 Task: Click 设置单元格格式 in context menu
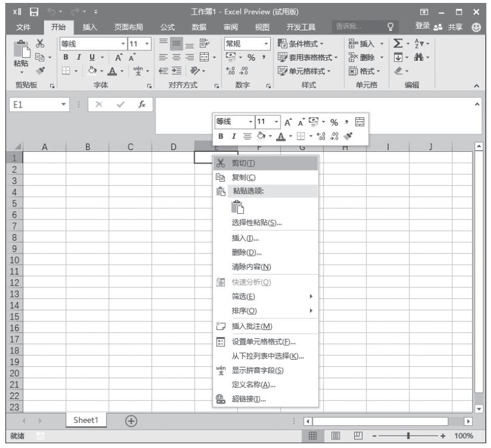click(263, 342)
